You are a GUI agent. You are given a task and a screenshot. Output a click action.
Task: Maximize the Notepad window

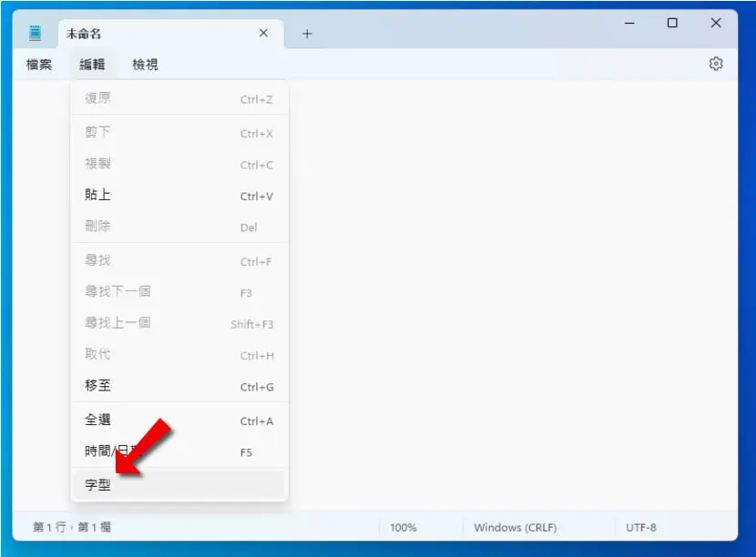pyautogui.click(x=672, y=23)
